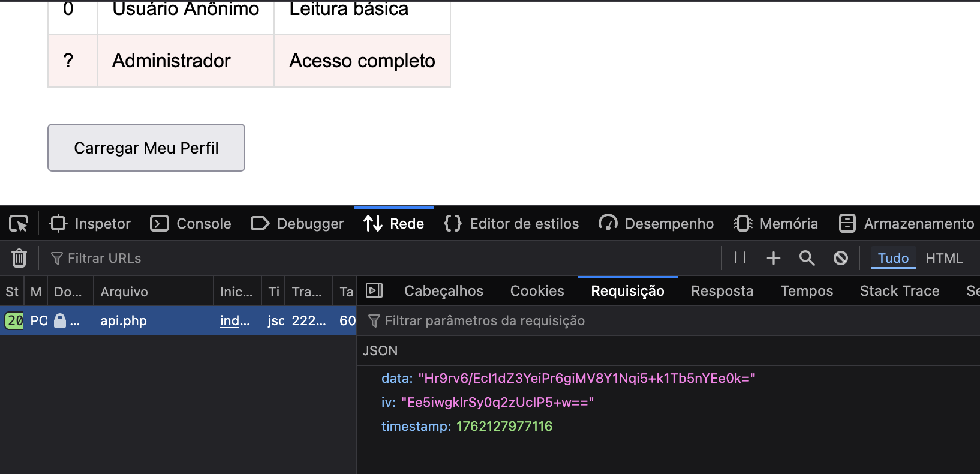Enable the Tudo filter
Screen dimensions: 980x474
(x=893, y=258)
